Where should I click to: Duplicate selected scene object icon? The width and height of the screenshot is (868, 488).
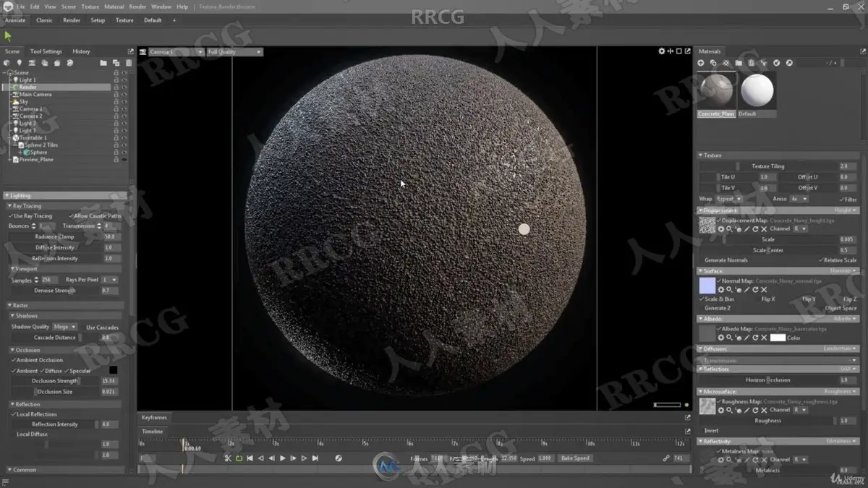pos(116,63)
